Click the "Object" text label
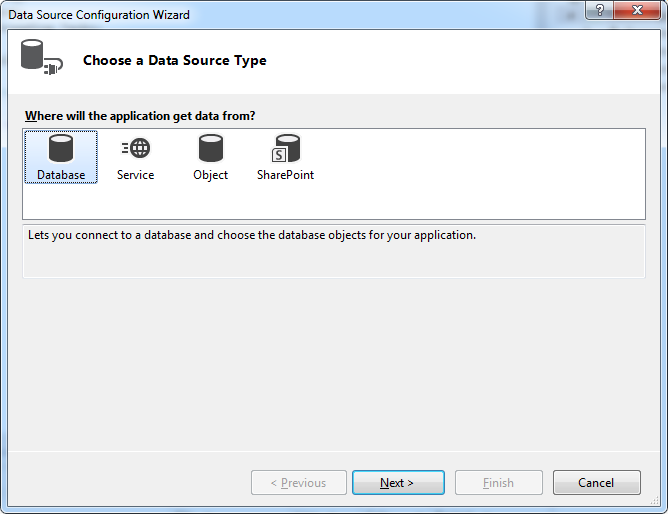The image size is (668, 514). [x=210, y=175]
